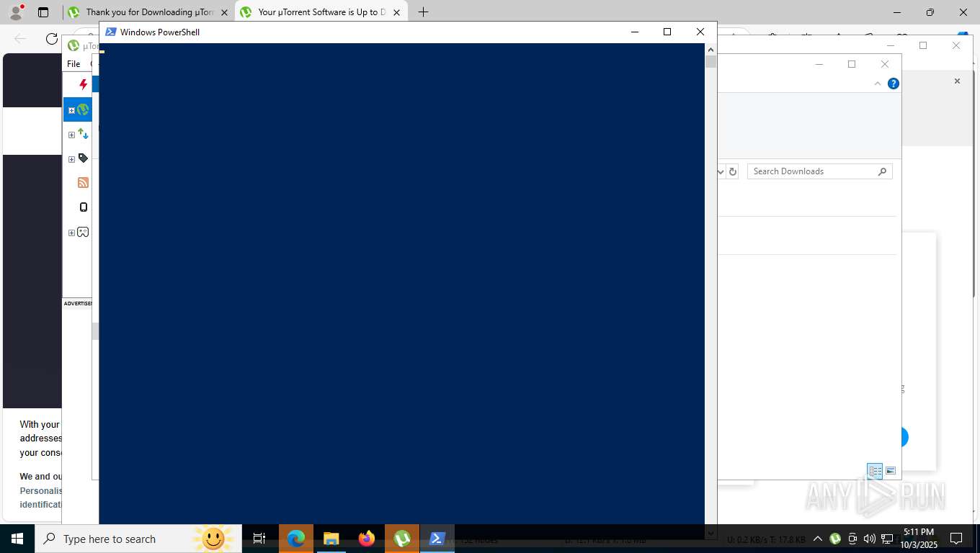Open the clock showing 5:11 PM
The image size is (980, 553).
(x=917, y=539)
